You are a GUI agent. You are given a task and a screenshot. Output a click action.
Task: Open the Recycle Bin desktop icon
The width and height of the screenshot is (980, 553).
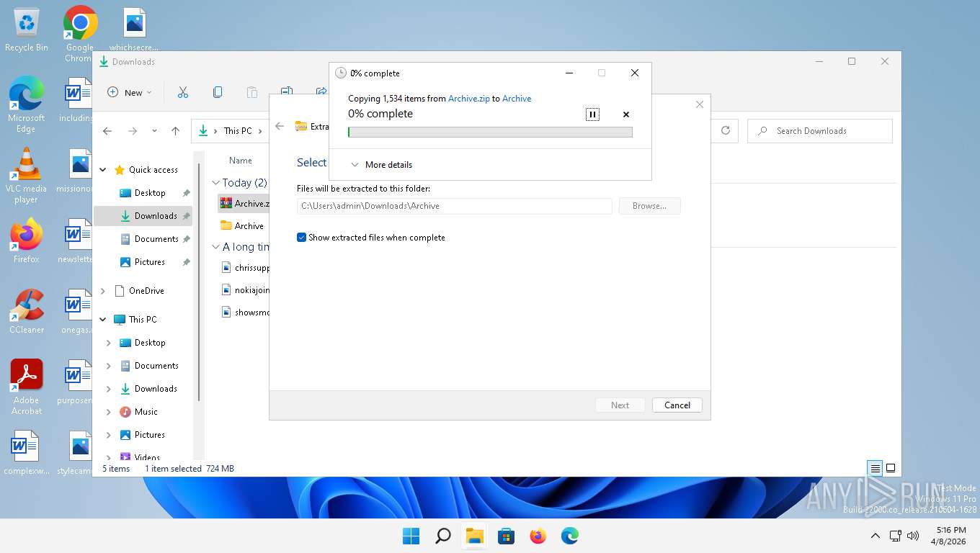27,30
